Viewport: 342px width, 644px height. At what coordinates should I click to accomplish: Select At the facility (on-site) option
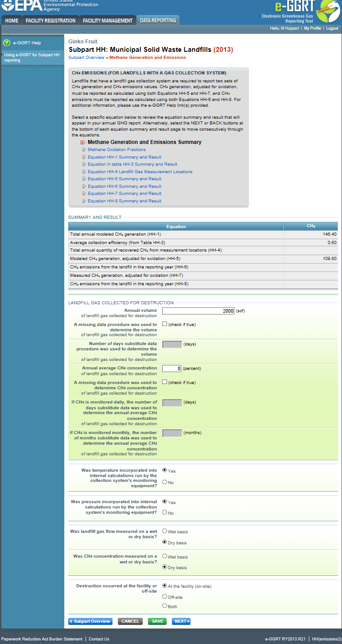tap(165, 586)
